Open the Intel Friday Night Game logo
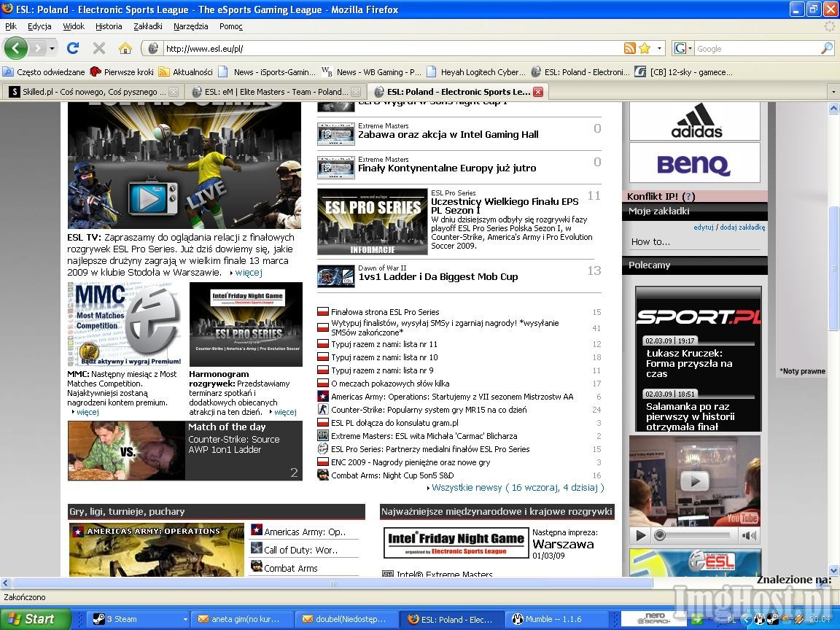This screenshot has width=840, height=630. (456, 542)
